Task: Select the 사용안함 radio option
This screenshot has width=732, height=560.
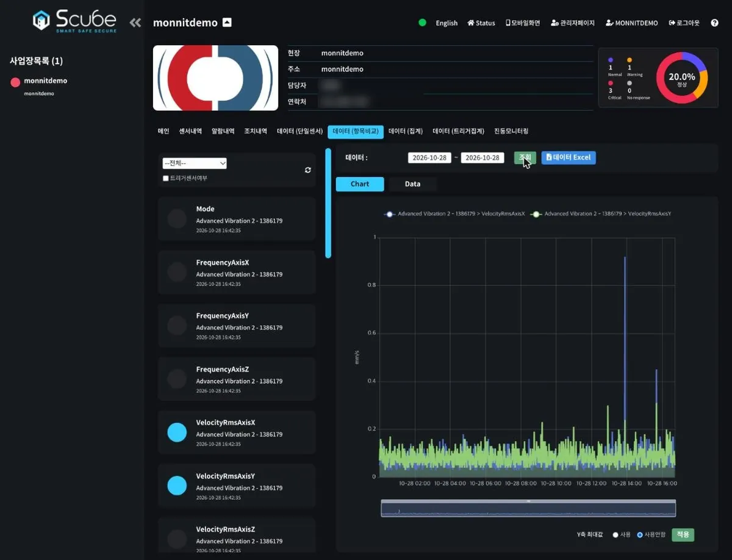Action: [x=640, y=535]
